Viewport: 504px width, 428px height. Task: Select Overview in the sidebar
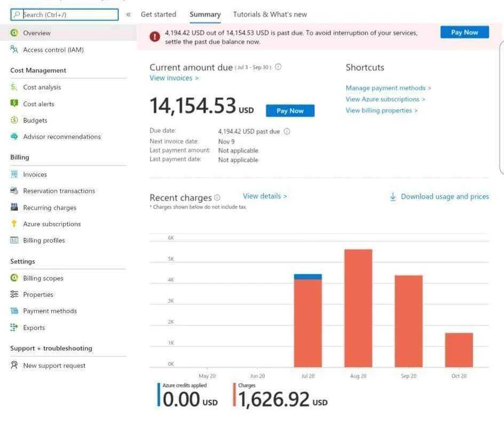[68, 33]
